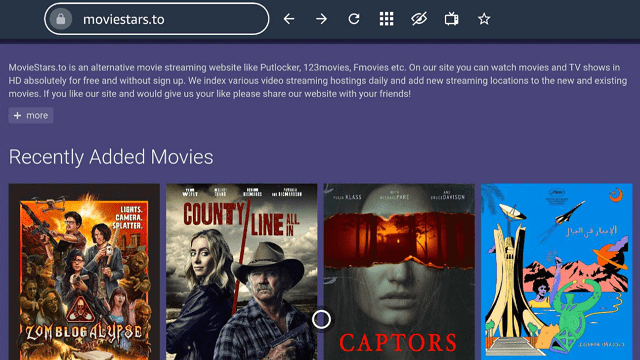Click the TV display icon

pos(451,19)
